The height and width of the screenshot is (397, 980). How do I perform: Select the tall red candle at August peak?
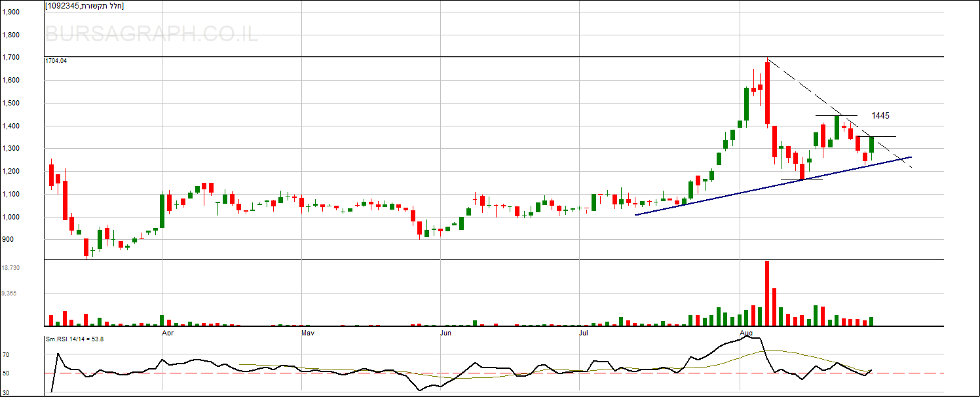[766, 93]
